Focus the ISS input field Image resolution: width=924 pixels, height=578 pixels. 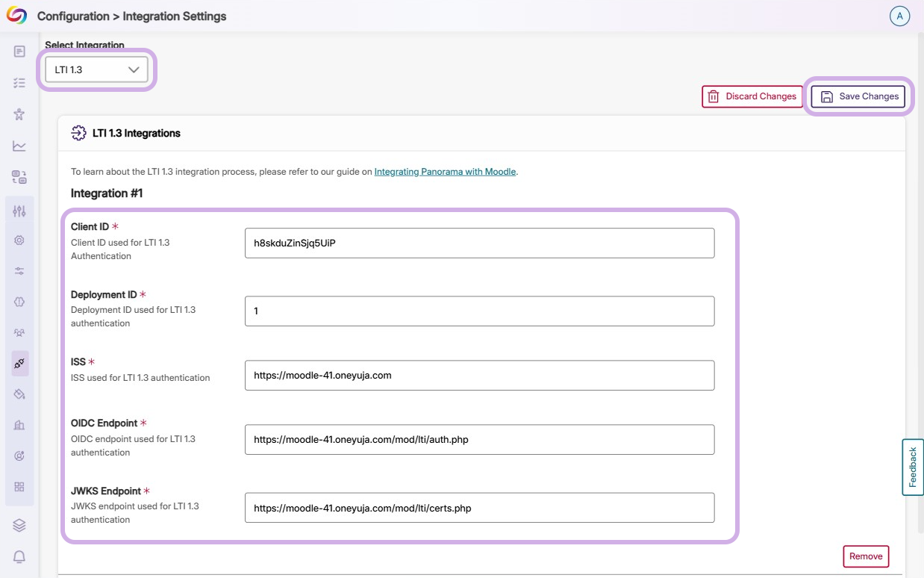click(479, 376)
